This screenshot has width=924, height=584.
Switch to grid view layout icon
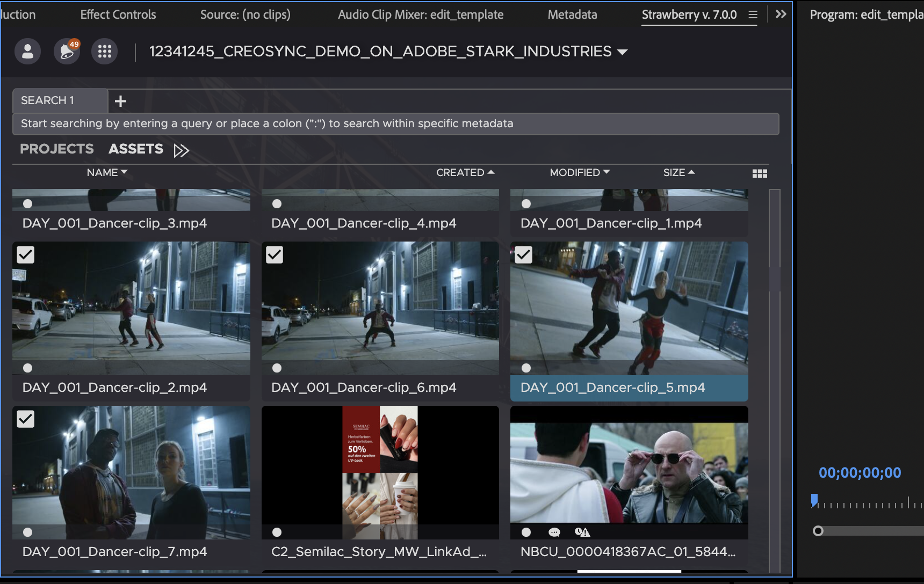(x=760, y=173)
